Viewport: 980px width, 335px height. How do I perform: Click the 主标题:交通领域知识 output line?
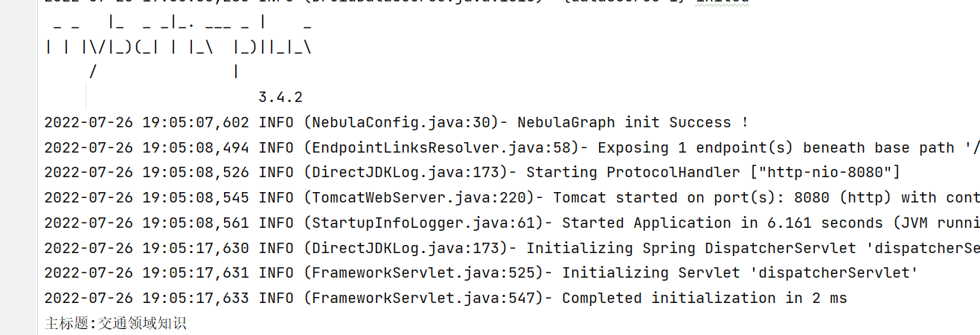point(115,324)
